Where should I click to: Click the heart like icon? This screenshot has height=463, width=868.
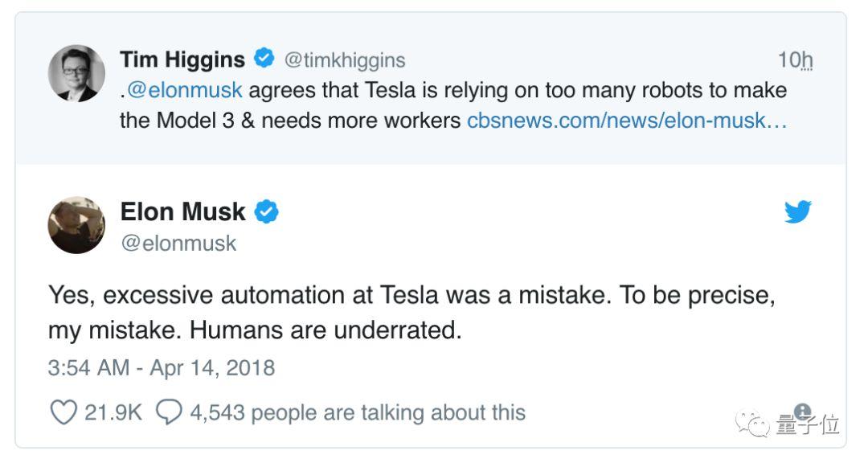[x=63, y=412]
